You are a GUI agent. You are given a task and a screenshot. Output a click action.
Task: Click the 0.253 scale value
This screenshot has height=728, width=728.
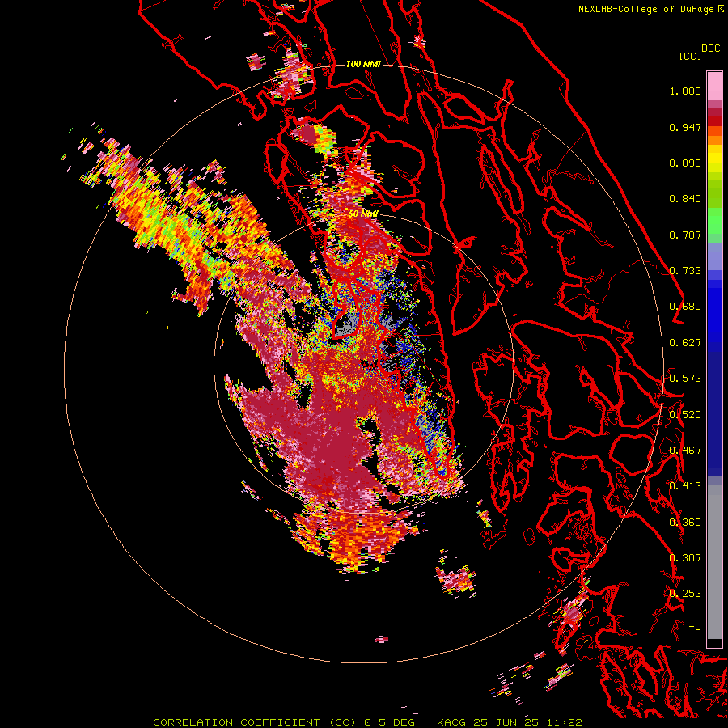(685, 594)
